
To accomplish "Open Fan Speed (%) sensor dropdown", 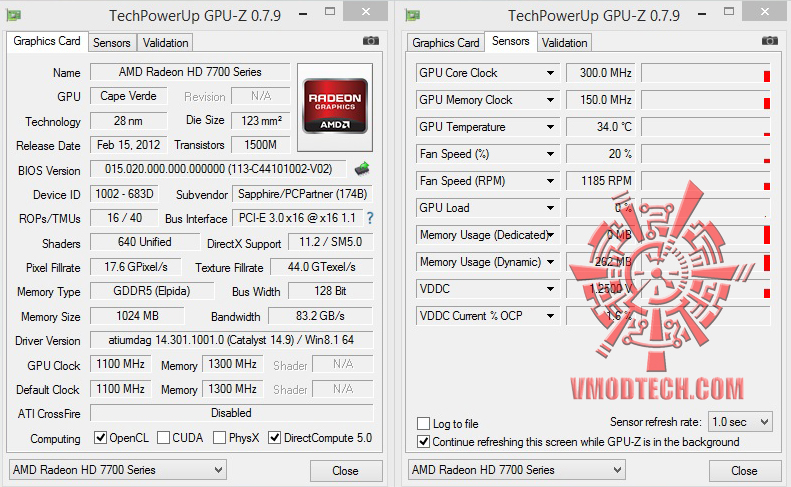I will (550, 154).
